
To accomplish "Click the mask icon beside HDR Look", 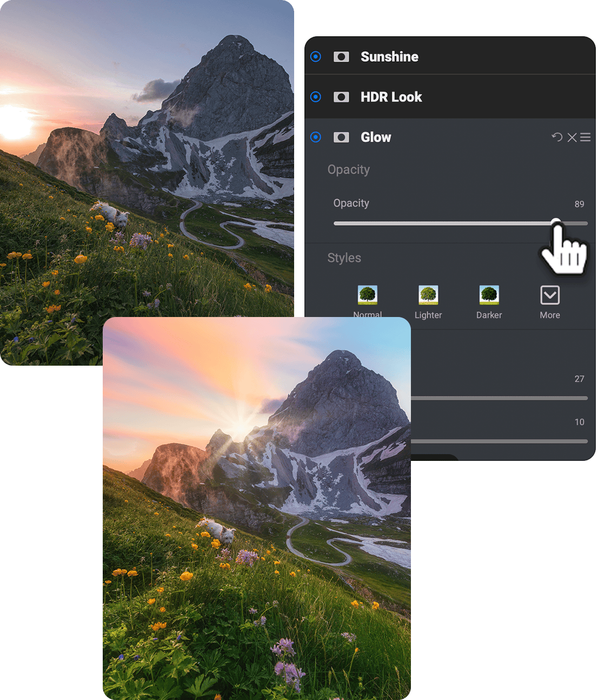I will tap(341, 97).
